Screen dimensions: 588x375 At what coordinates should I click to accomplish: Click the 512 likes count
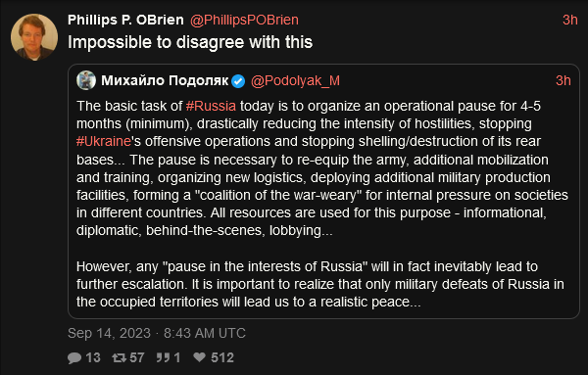point(222,357)
